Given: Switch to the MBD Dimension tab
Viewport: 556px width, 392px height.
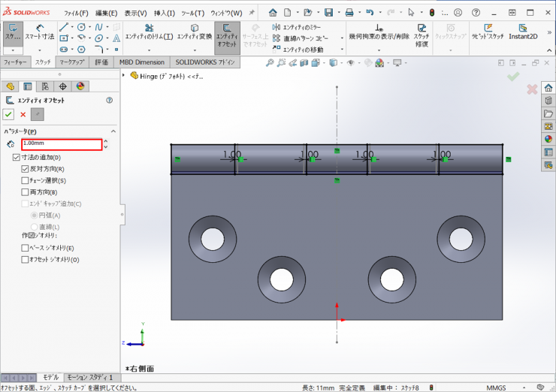Looking at the screenshot, I should click(x=142, y=62).
